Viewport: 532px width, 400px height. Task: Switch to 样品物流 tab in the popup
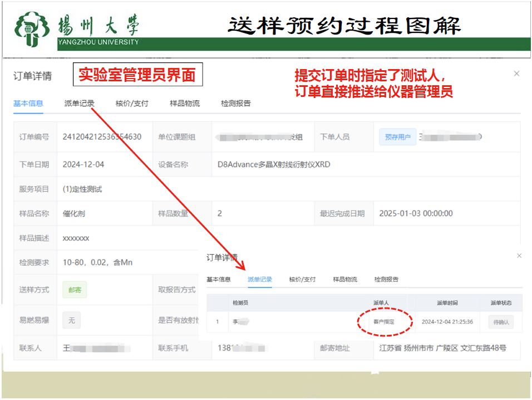(x=345, y=280)
